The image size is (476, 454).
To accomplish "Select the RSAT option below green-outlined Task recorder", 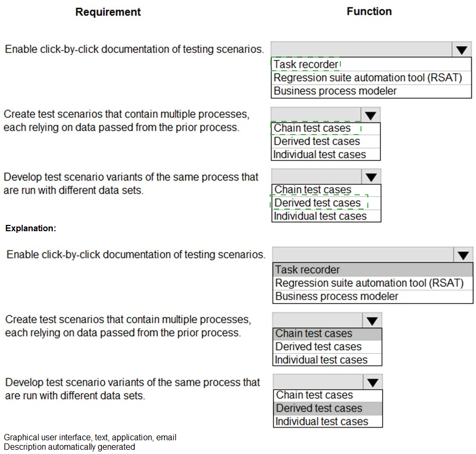I will pyautogui.click(x=368, y=78).
